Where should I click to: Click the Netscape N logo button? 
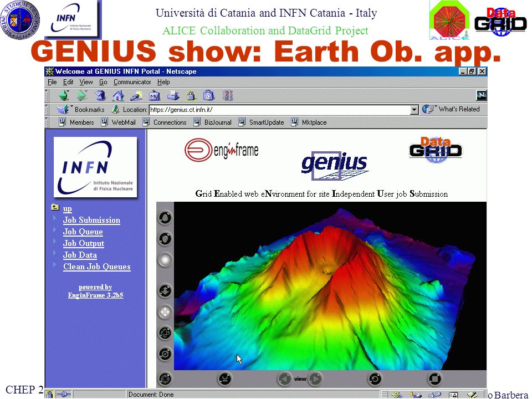pyautogui.click(x=482, y=95)
